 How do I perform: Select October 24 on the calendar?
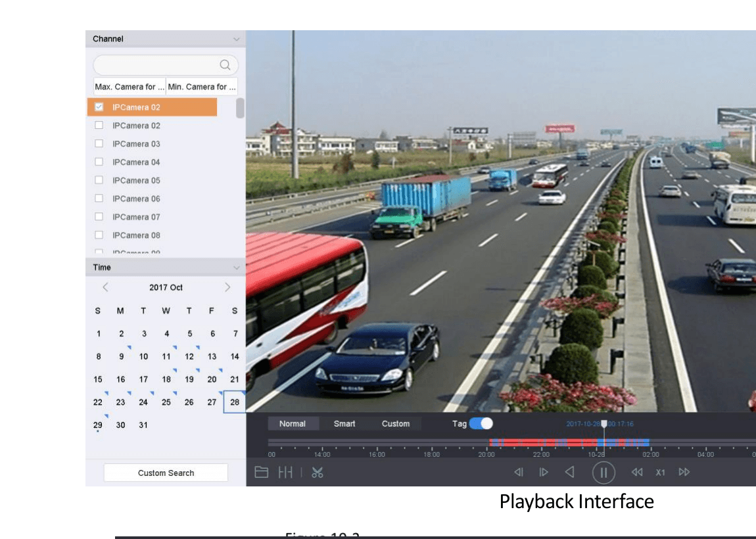(x=143, y=402)
